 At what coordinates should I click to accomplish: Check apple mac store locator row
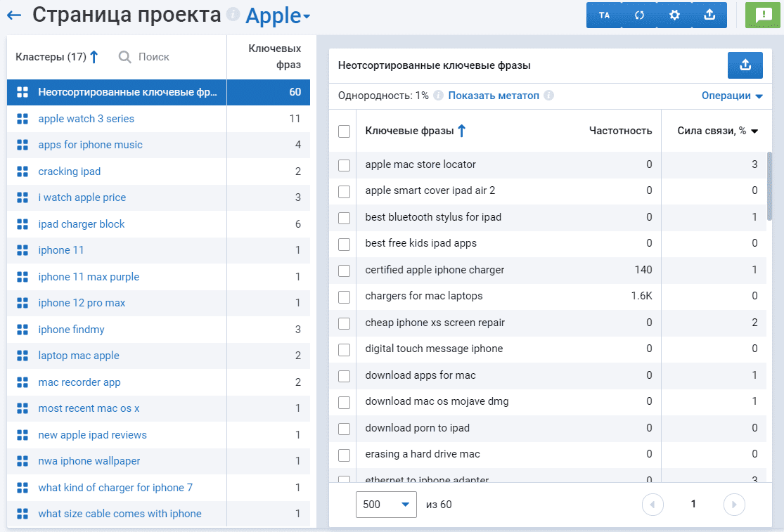coord(344,165)
